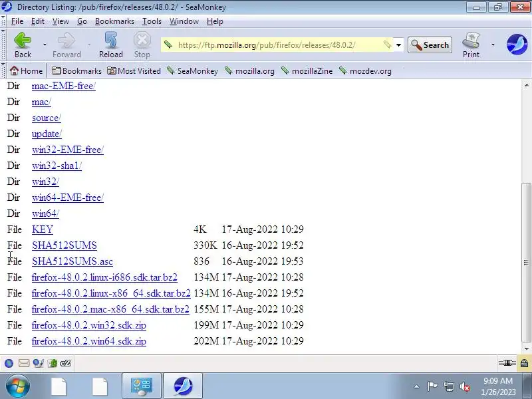Open the mozillaZine bookmark

click(x=307, y=71)
